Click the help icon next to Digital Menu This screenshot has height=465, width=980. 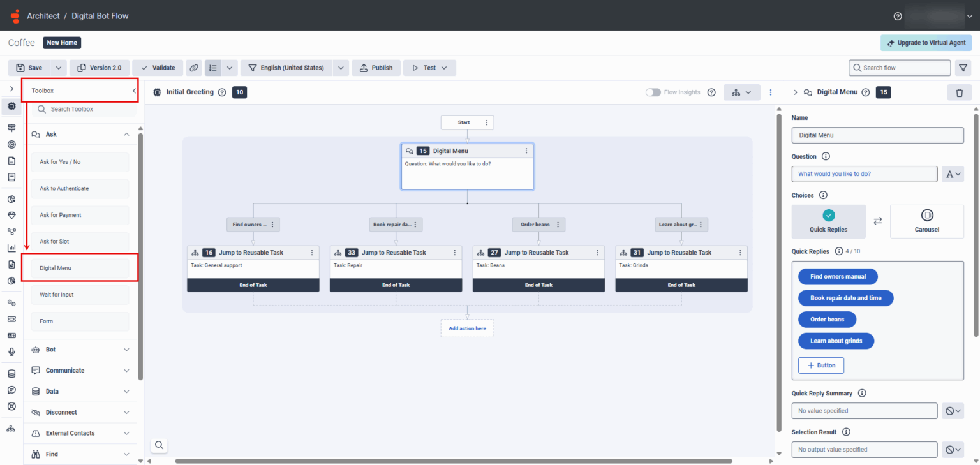(866, 92)
